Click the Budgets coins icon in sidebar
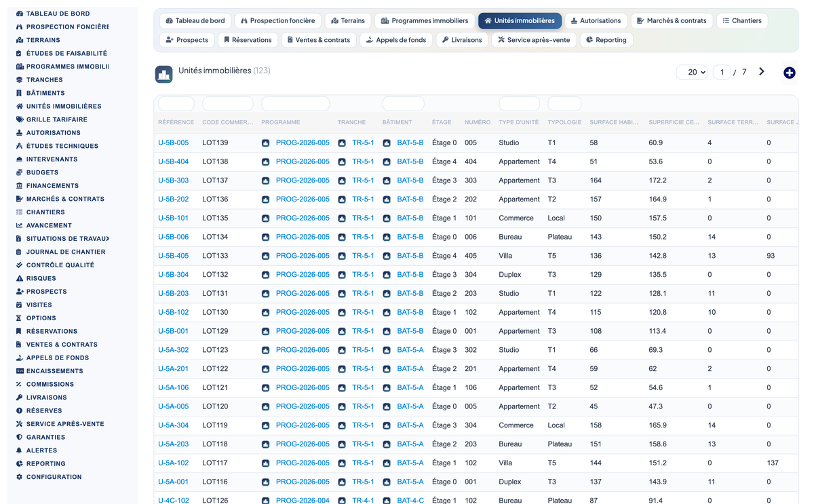The height and width of the screenshot is (504, 814). click(20, 172)
